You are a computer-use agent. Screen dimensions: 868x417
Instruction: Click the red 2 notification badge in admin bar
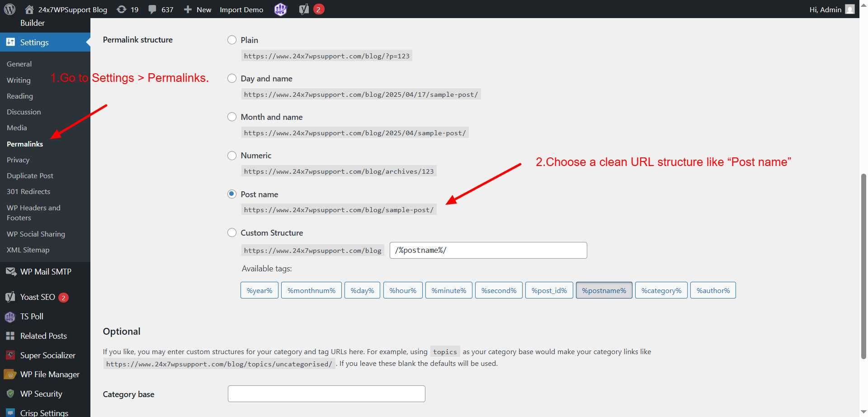tap(319, 9)
